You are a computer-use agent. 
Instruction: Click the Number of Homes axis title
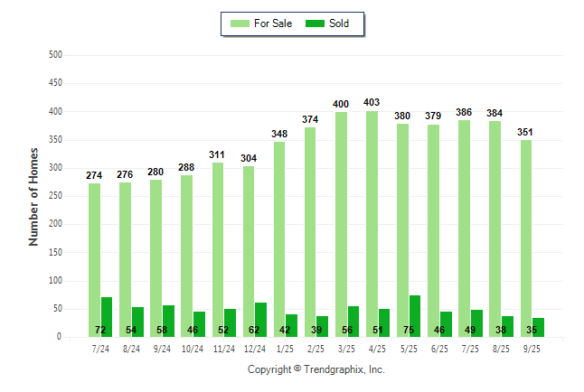(33, 196)
